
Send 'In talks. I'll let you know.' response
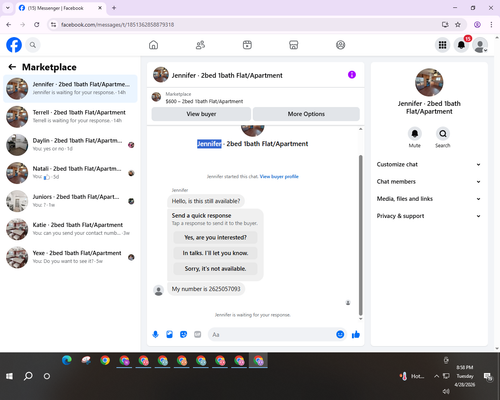pyautogui.click(x=215, y=253)
